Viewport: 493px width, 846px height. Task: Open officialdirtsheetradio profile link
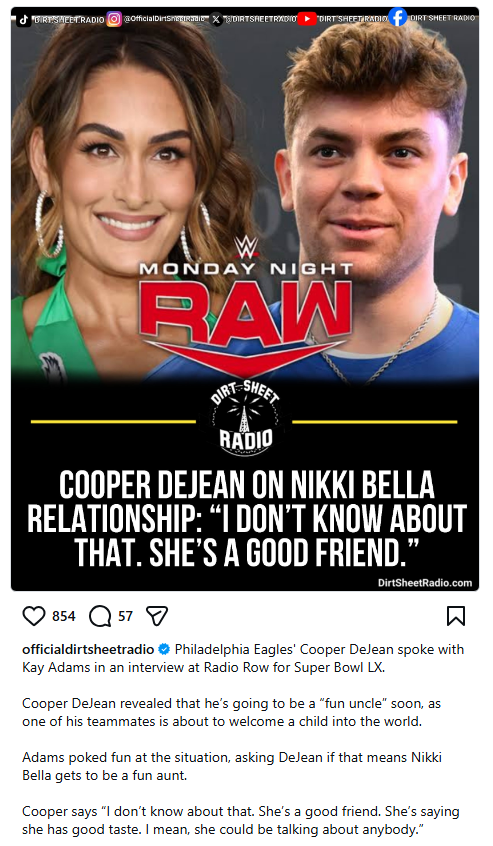tap(88, 649)
